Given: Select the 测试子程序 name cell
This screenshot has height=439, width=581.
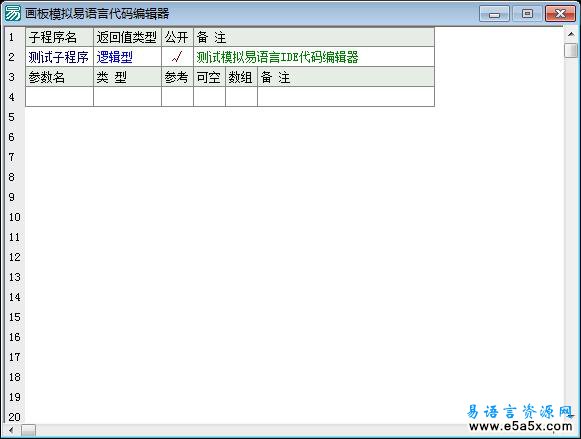Looking at the screenshot, I should coord(59,57).
